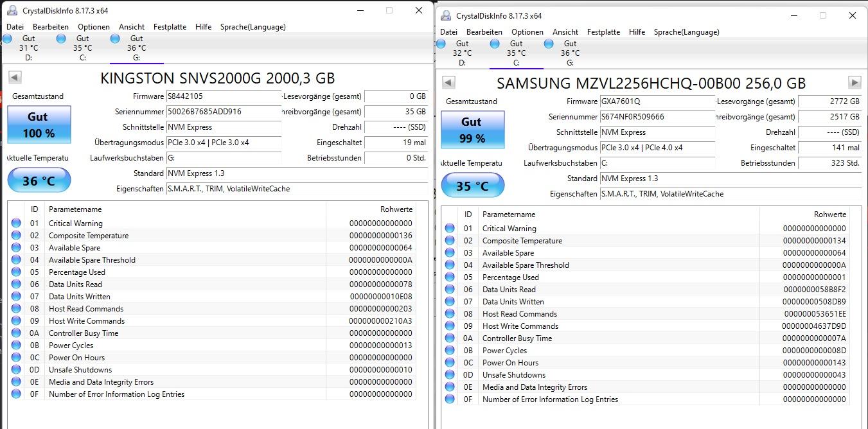
Task: Click blue status dot of Percentage Used in KINGSTON window
Action: click(x=16, y=272)
